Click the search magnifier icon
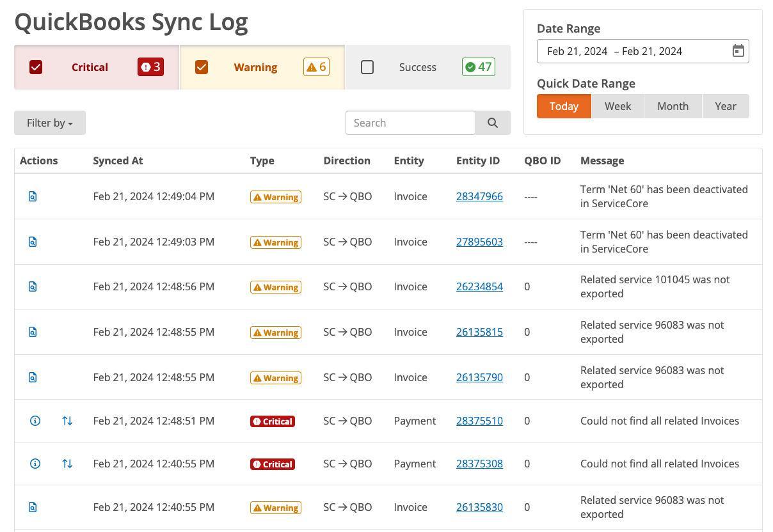The image size is (773, 532). [x=492, y=122]
